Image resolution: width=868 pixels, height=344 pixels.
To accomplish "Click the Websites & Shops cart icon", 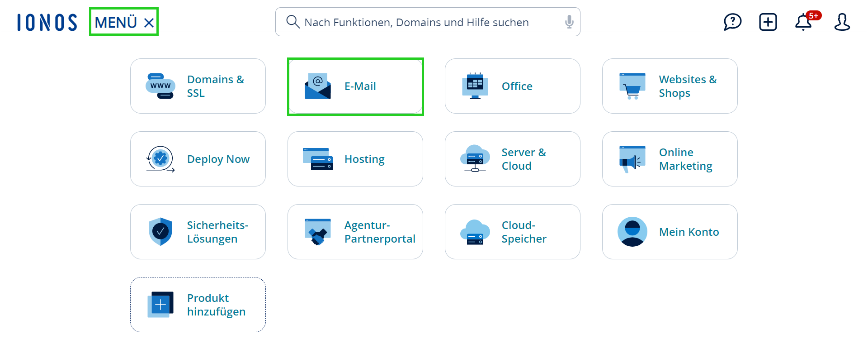I will point(632,86).
